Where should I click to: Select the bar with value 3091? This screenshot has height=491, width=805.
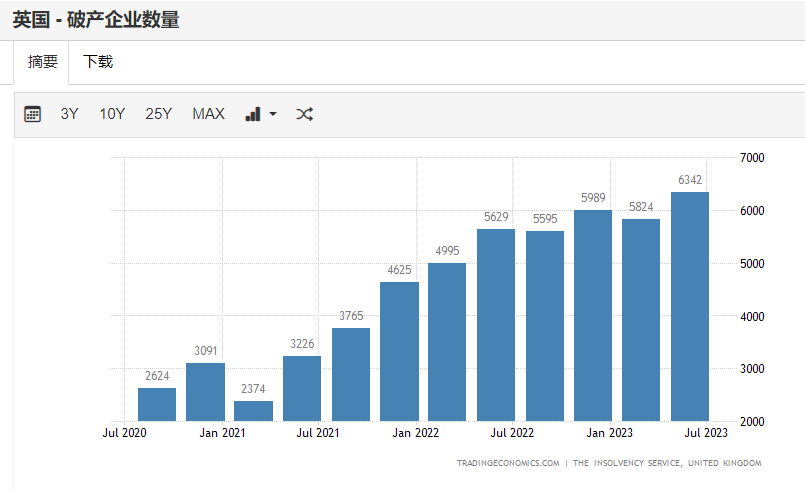pyautogui.click(x=205, y=392)
